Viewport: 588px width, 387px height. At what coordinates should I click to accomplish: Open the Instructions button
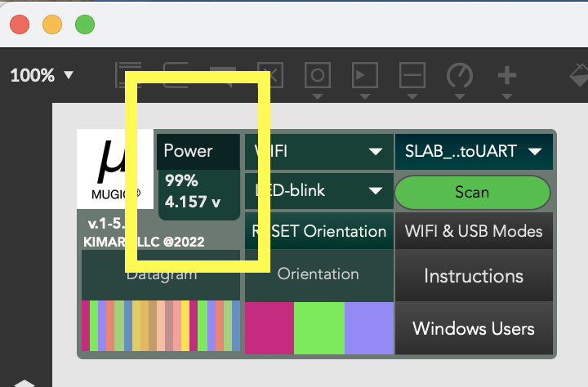point(473,276)
